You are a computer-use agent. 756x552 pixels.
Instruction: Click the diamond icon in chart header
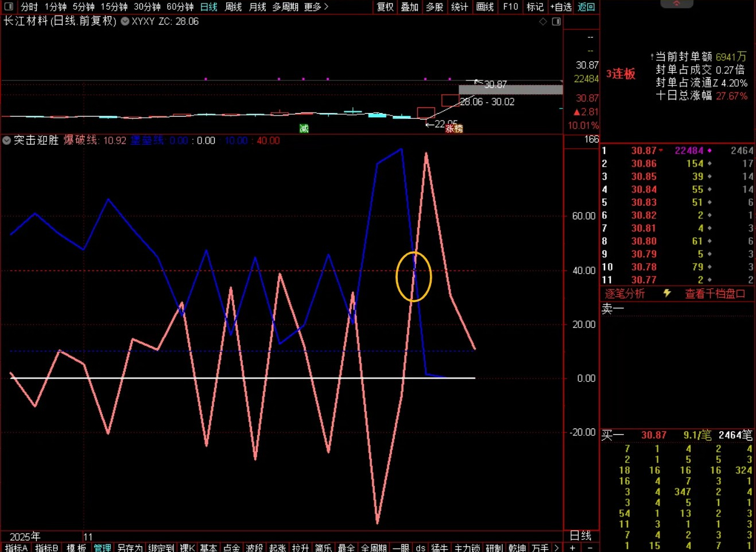click(543, 22)
